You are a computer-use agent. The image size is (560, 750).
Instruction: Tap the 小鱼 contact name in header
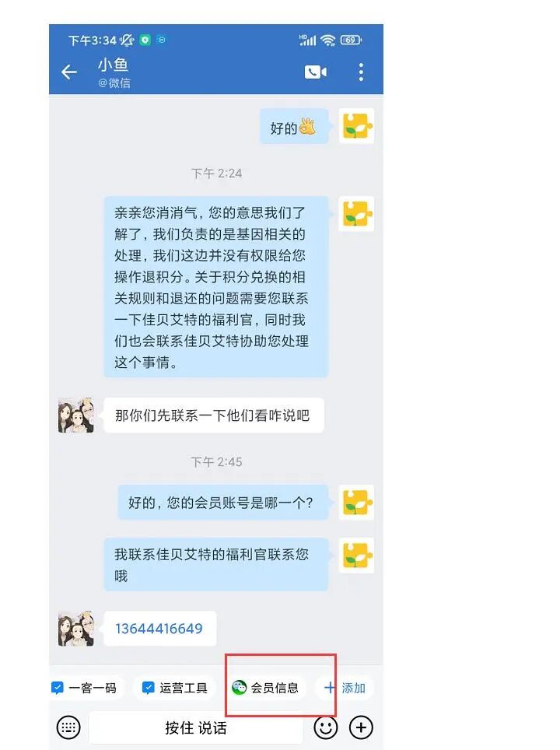tap(114, 65)
